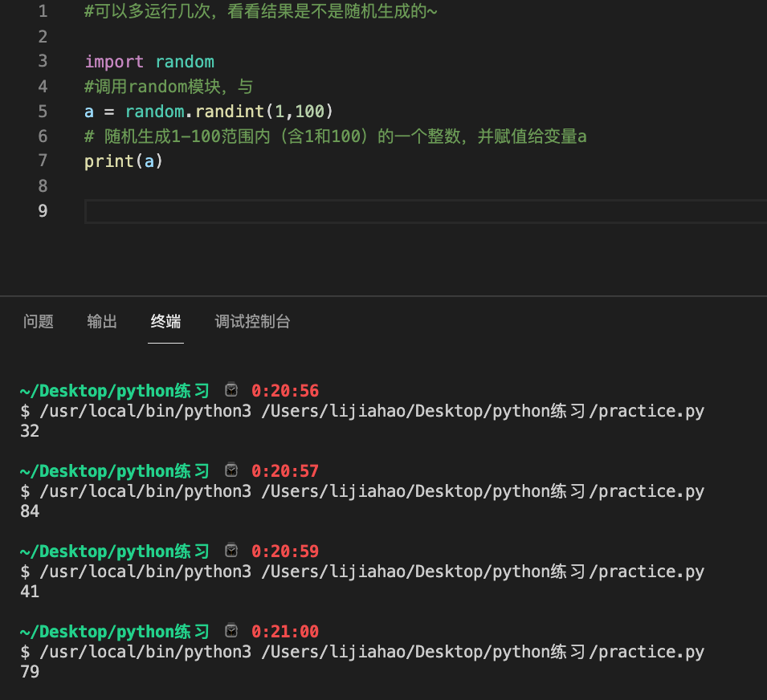
Task: Click the clock icon beside 0:20:59
Action: pyautogui.click(x=231, y=550)
